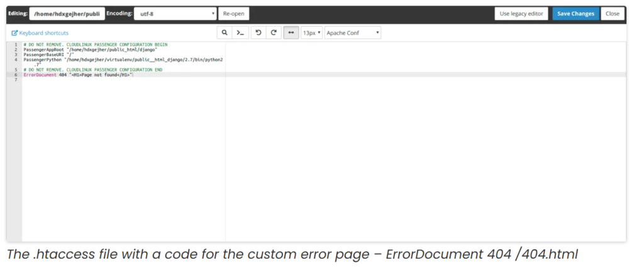Click the PassengerPython line

tap(123, 62)
